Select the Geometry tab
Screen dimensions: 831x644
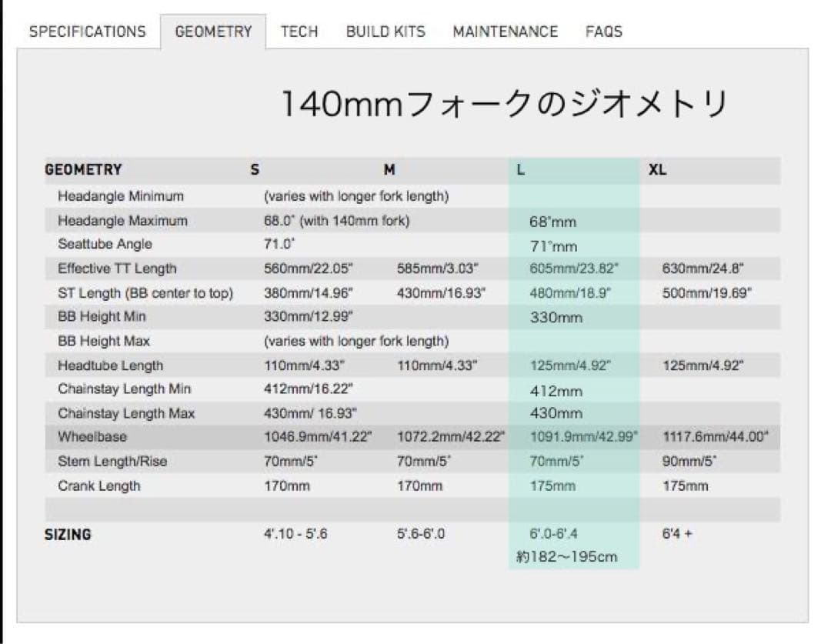[213, 32]
